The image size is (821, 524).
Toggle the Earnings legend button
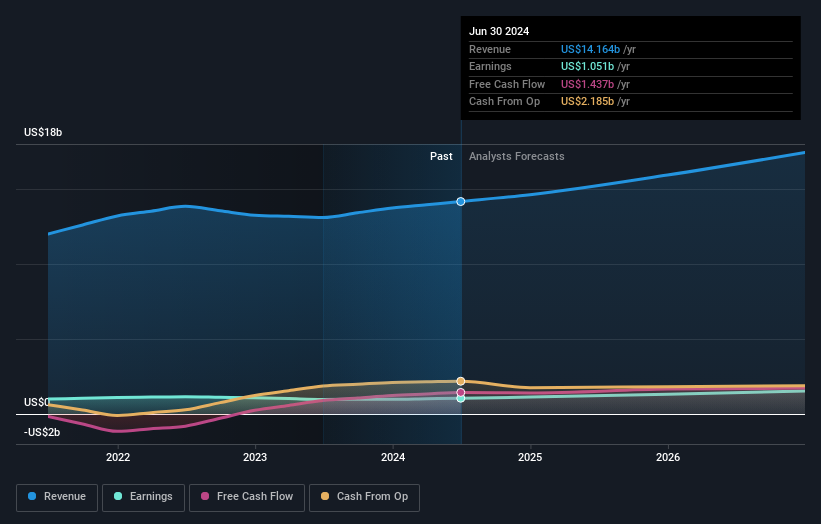tap(143, 497)
